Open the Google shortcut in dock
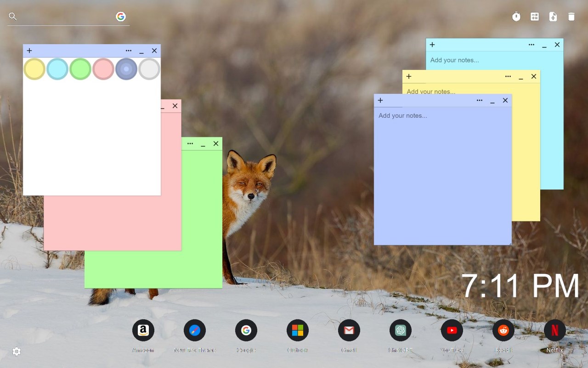The image size is (588, 368). 246,330
